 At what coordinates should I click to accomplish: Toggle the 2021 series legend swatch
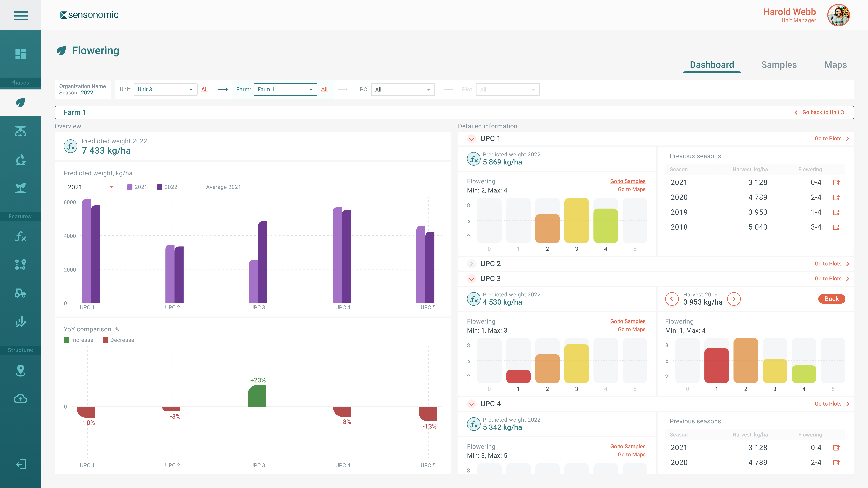tap(130, 187)
